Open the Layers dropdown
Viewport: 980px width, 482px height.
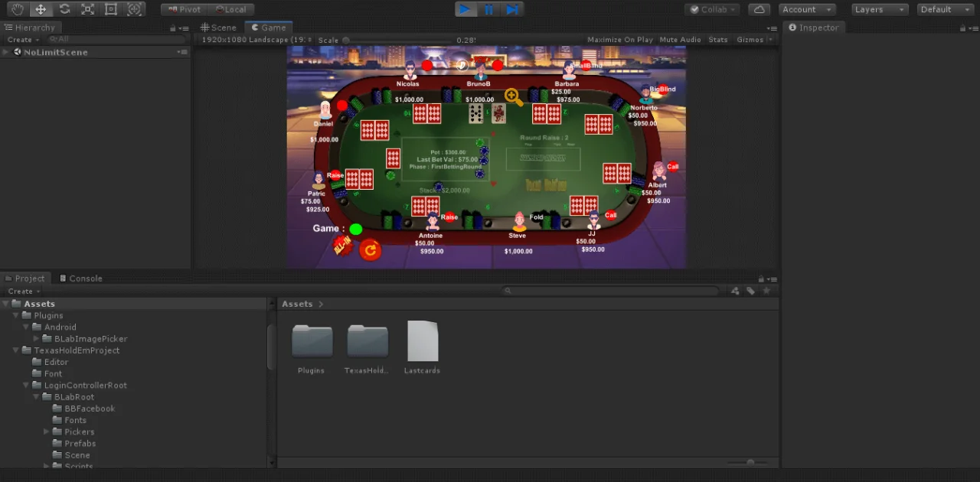[880, 9]
